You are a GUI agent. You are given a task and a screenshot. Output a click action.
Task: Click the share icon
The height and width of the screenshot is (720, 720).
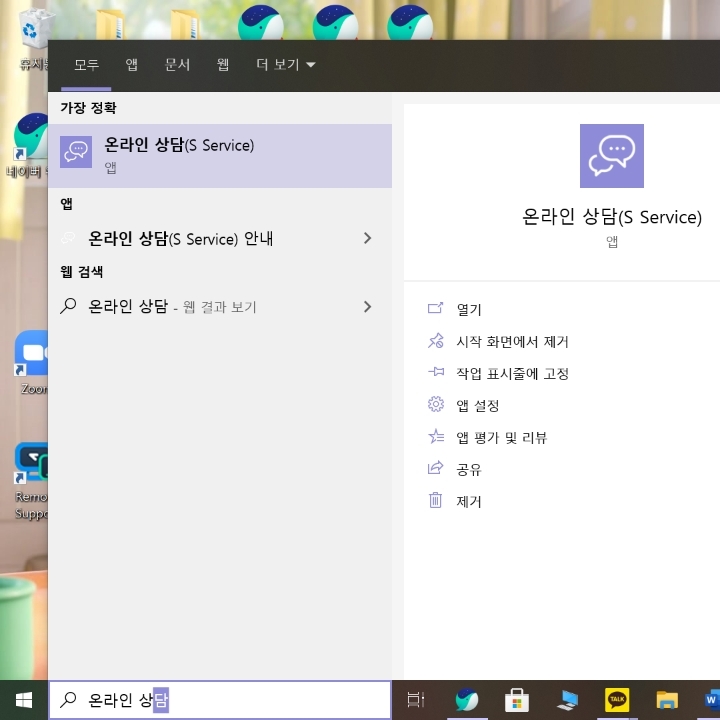click(x=435, y=468)
